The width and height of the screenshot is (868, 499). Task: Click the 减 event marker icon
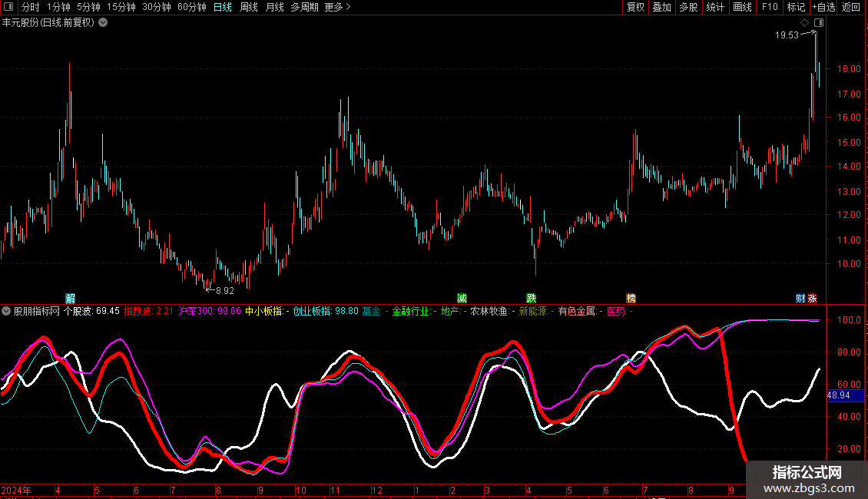pyautogui.click(x=462, y=298)
